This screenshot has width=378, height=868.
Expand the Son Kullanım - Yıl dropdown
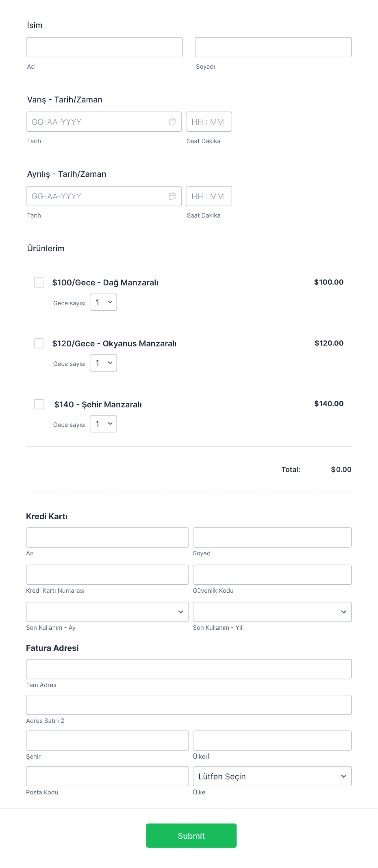point(272,612)
